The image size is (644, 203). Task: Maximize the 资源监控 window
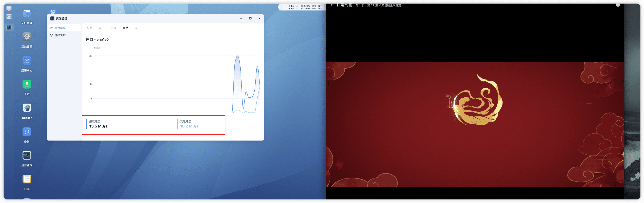[250, 19]
